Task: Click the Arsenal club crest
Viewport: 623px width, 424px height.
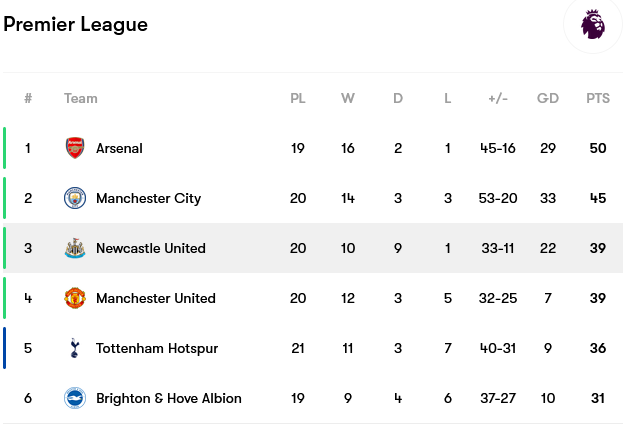Action: 75,148
